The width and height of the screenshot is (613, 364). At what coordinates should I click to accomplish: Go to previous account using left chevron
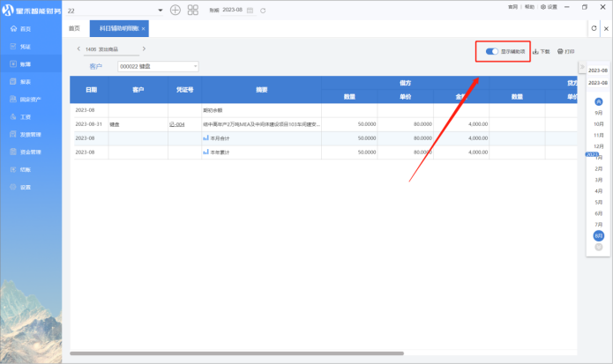coord(78,49)
